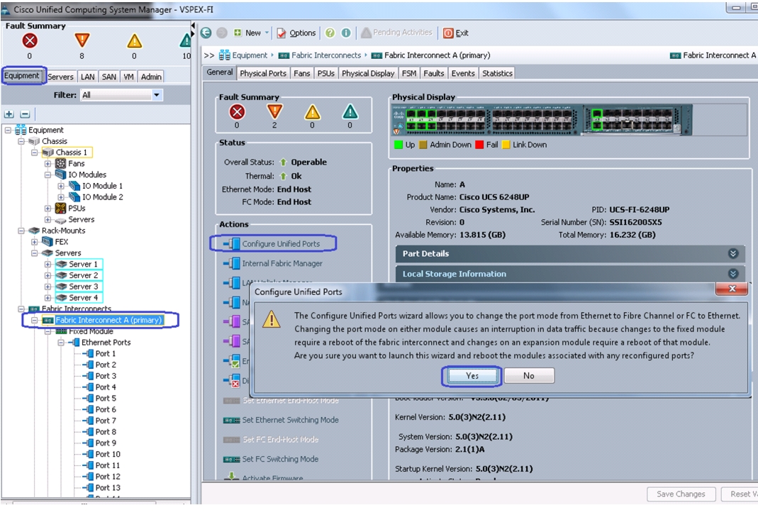758x532 pixels.
Task: Expand the Fans node under Chassis 1
Action: point(48,163)
